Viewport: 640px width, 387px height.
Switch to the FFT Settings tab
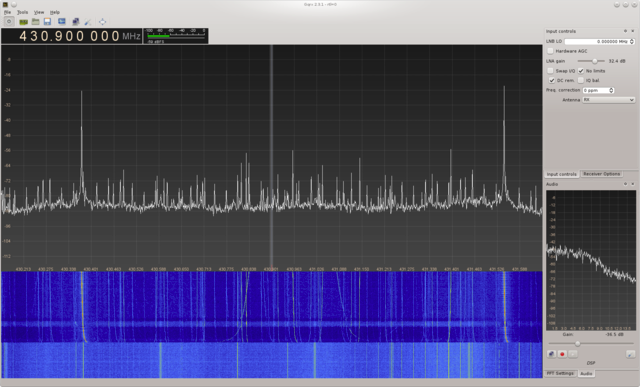coord(560,374)
